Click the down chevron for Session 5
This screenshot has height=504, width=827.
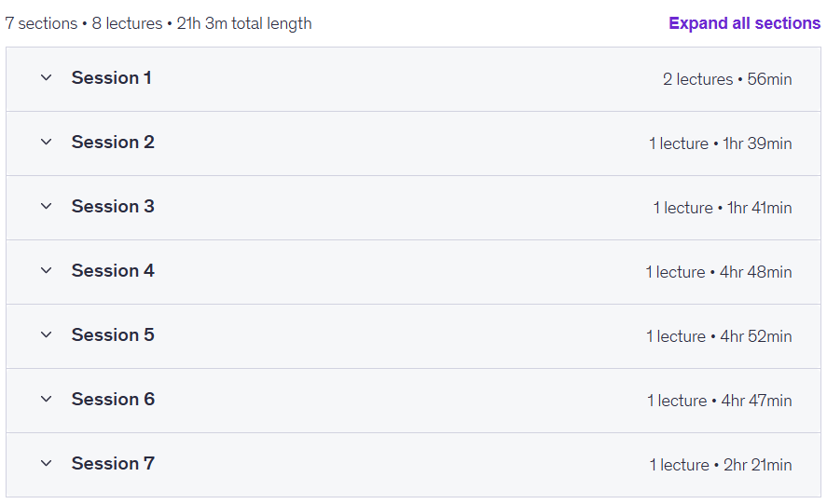tap(47, 335)
